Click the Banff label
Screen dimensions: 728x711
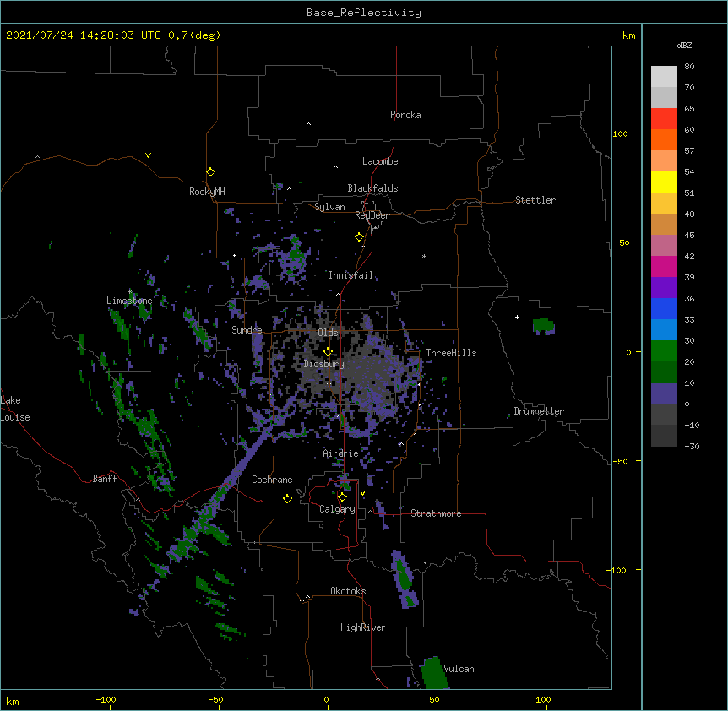coord(105,479)
